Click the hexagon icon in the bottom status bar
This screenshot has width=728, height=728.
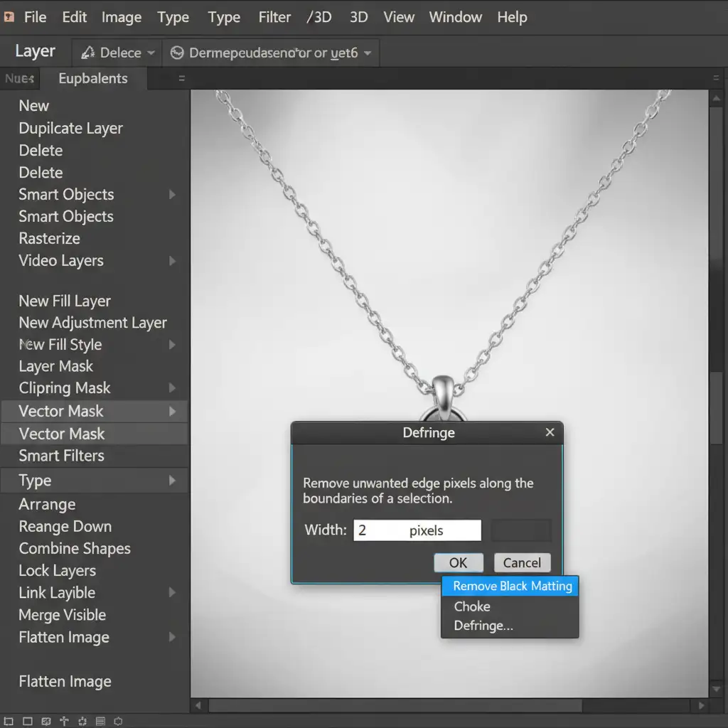[118, 722]
